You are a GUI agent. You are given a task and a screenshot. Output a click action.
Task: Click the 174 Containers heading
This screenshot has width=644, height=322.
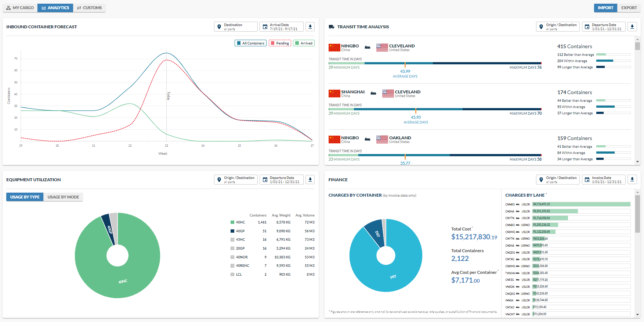[x=575, y=93]
